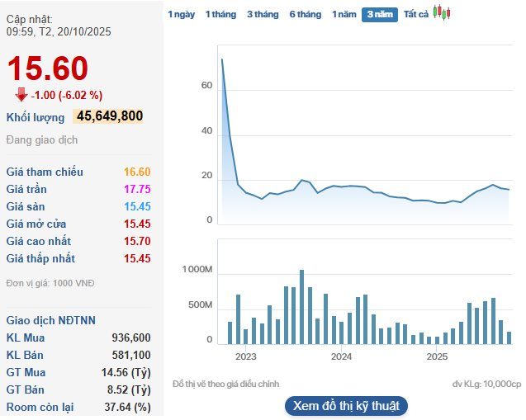Click the Giá tham chiếu value 16.60
The width and height of the screenshot is (526, 420).
click(137, 172)
